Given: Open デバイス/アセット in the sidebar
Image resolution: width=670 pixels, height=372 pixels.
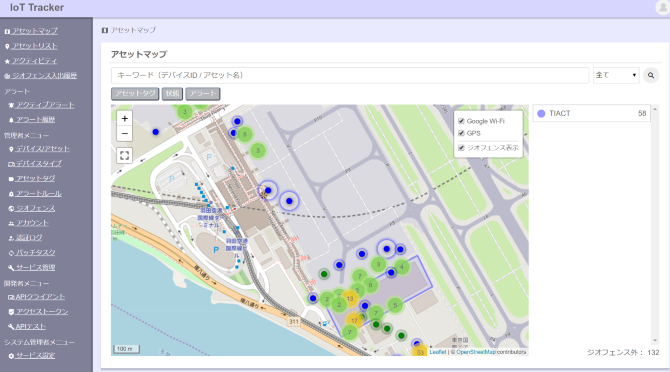Looking at the screenshot, I should pos(42,149).
